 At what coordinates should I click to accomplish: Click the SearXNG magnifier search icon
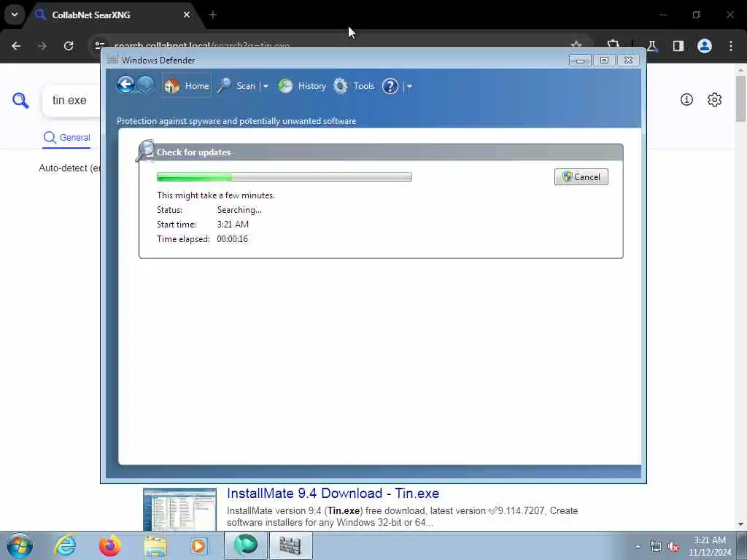20,101
